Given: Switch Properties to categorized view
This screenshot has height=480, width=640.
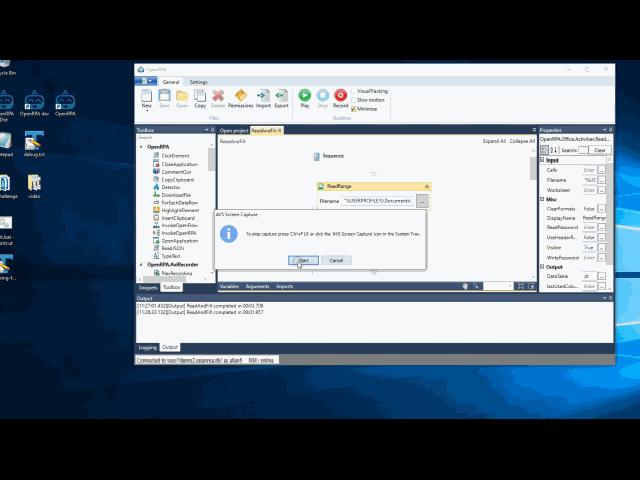Looking at the screenshot, I should [x=544, y=150].
